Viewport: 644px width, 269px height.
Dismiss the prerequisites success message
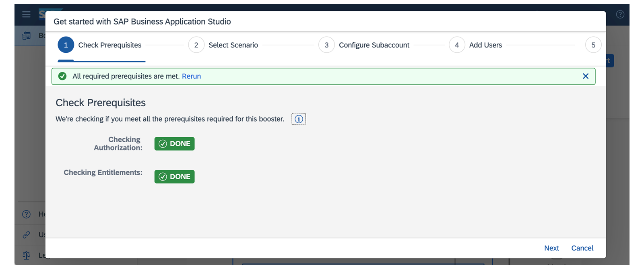click(x=586, y=76)
